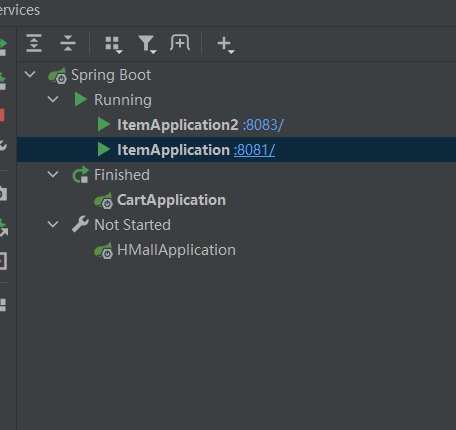Click the HMallApplication Spring Boot icon

(103, 250)
